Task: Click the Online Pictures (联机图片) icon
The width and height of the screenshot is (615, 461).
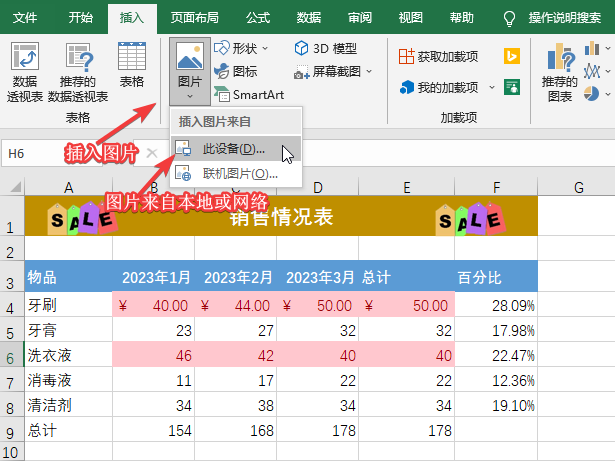Action: point(183,173)
